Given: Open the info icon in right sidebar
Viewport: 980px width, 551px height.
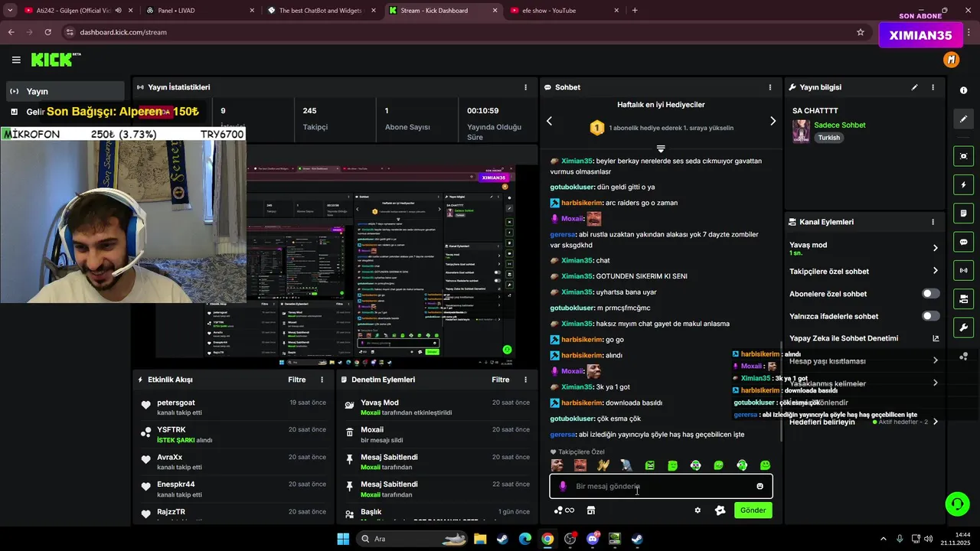Looking at the screenshot, I should coord(963,90).
